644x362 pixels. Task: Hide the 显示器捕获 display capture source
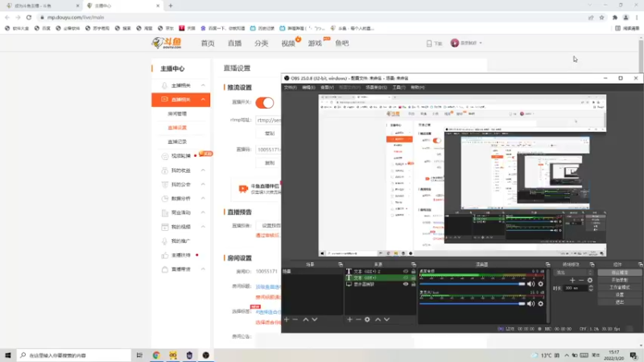[406, 284]
